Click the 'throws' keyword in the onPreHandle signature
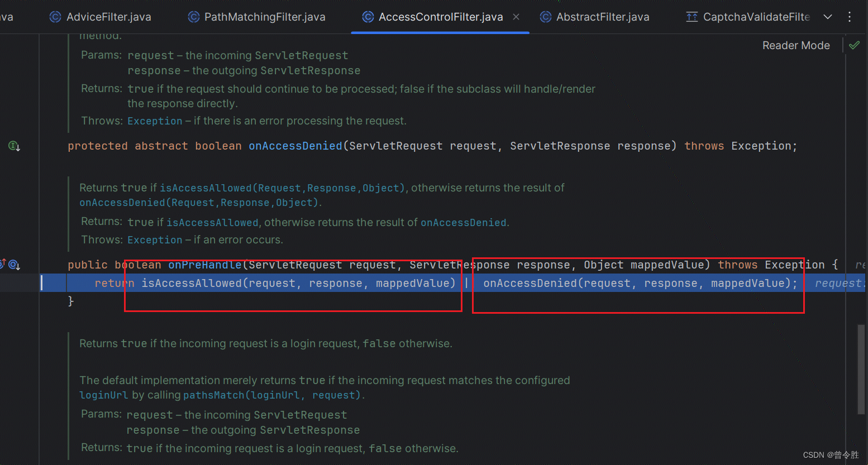 click(x=738, y=265)
